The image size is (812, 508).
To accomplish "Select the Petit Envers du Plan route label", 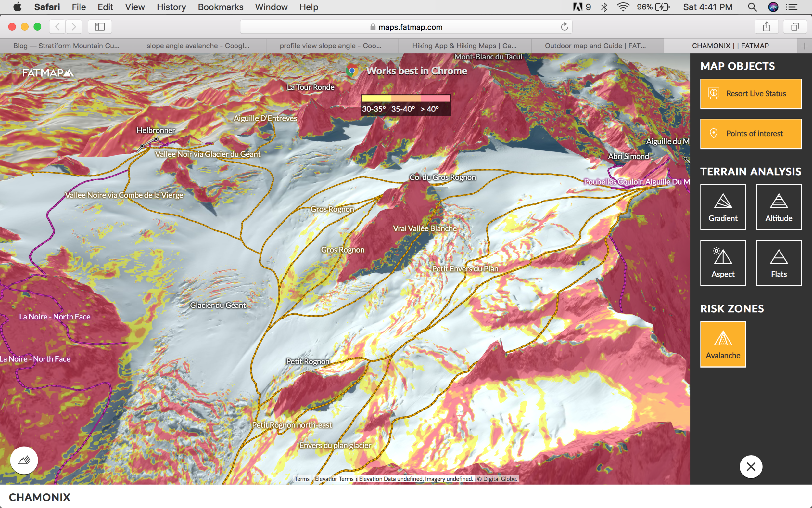I will click(x=465, y=268).
